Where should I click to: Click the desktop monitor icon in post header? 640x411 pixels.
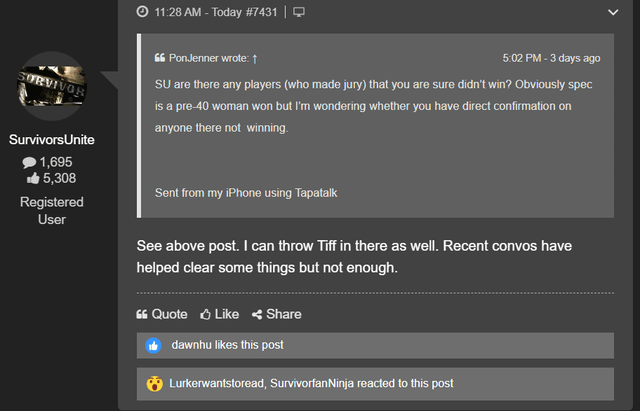coord(299,12)
